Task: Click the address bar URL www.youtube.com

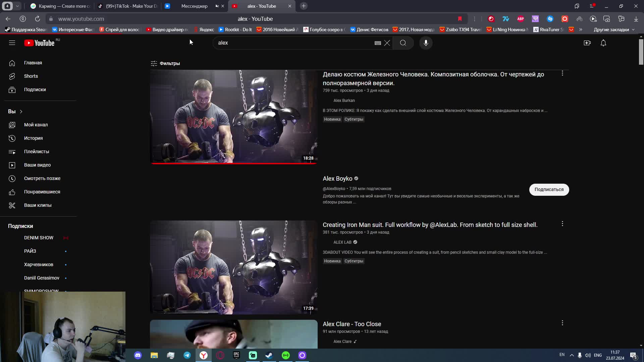Action: tap(81, 19)
